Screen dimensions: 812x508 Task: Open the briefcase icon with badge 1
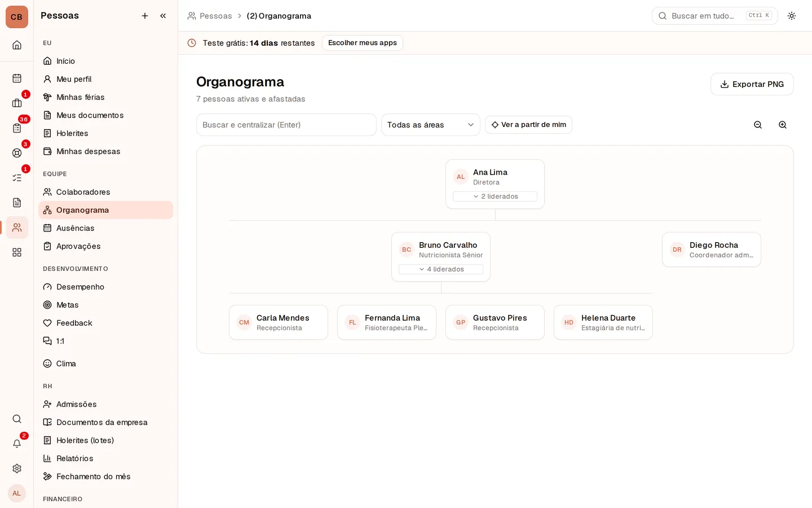click(17, 103)
